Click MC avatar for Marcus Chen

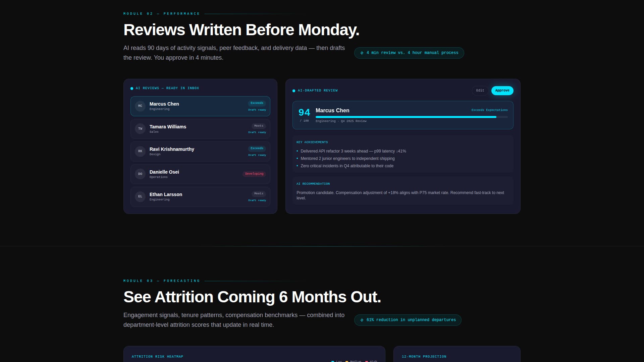coord(140,106)
